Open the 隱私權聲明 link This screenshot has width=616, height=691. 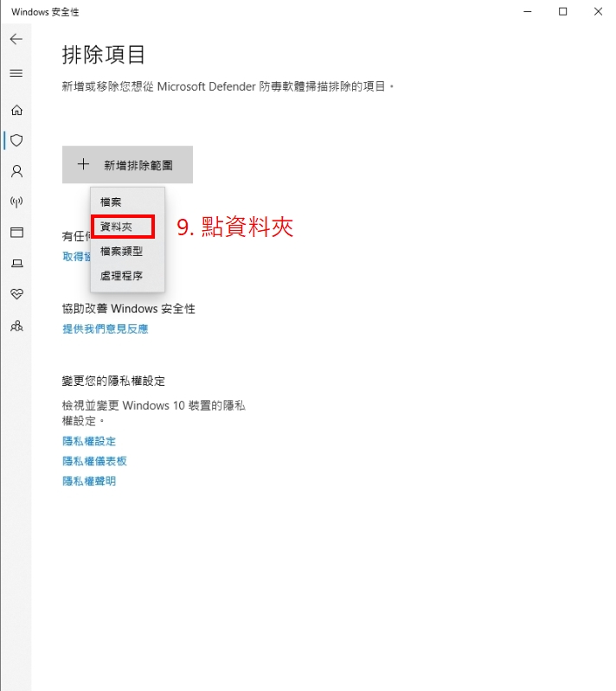pyautogui.click(x=89, y=481)
